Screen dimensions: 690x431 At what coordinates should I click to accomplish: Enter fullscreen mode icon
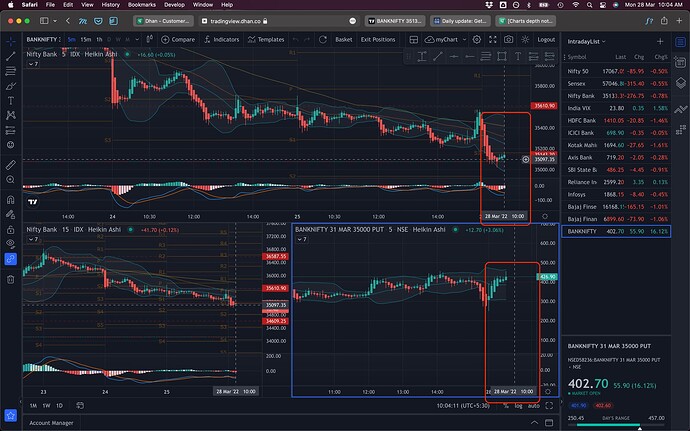click(x=493, y=40)
